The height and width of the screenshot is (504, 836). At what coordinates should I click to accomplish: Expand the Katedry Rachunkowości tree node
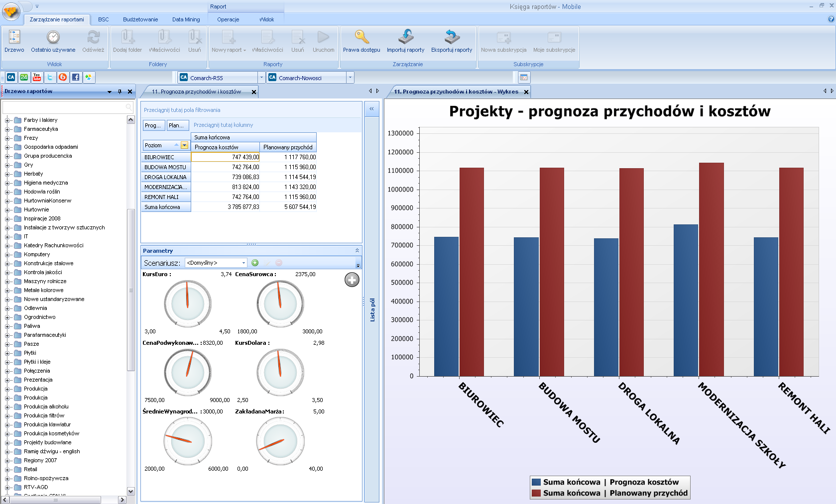7,245
